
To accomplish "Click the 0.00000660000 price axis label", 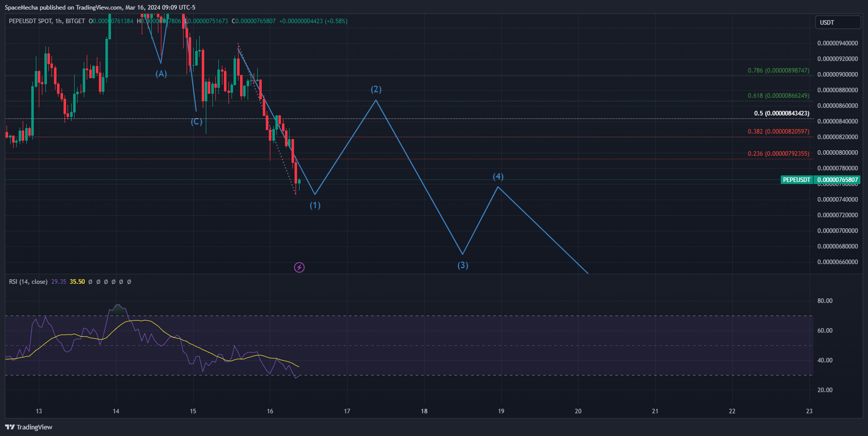I will point(838,262).
